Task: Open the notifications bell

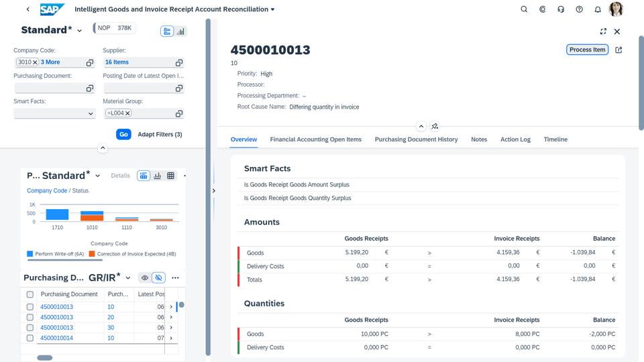Action: [x=598, y=9]
